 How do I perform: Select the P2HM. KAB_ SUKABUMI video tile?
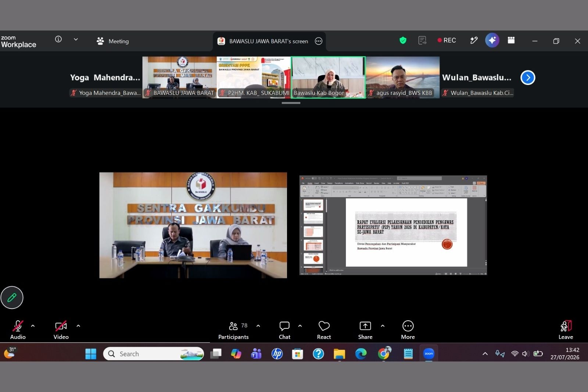pyautogui.click(x=254, y=77)
